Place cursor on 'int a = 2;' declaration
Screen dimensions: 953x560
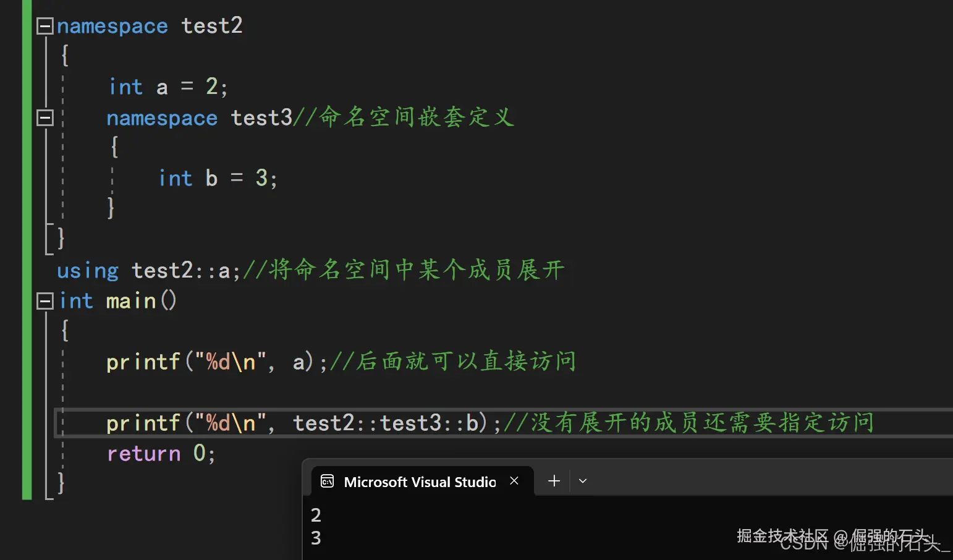click(168, 87)
